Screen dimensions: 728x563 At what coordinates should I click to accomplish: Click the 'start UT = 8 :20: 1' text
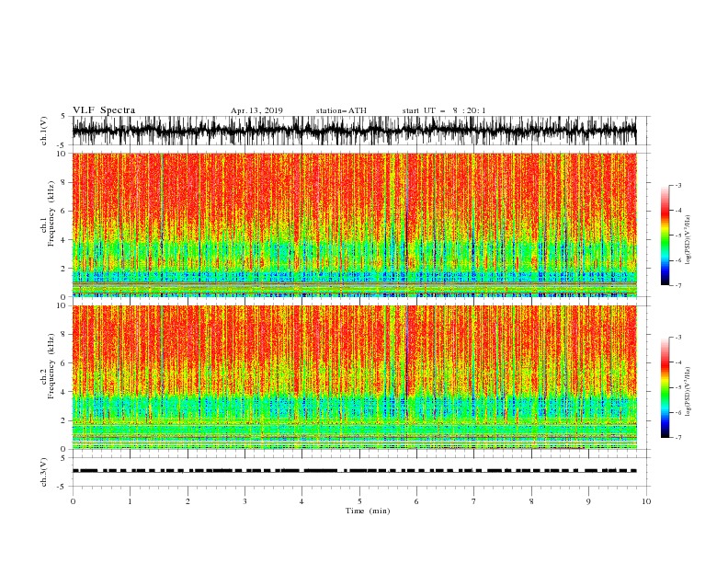[x=444, y=110]
